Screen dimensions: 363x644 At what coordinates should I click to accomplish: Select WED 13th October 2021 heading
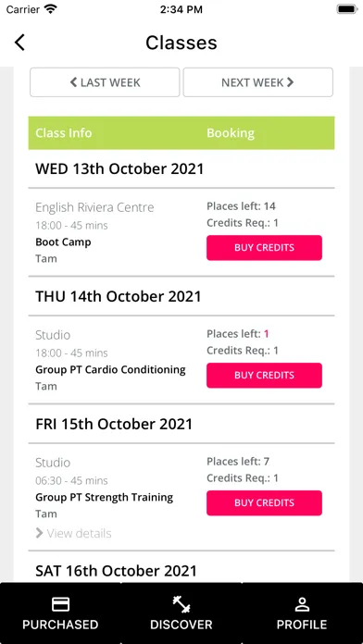[119, 168]
